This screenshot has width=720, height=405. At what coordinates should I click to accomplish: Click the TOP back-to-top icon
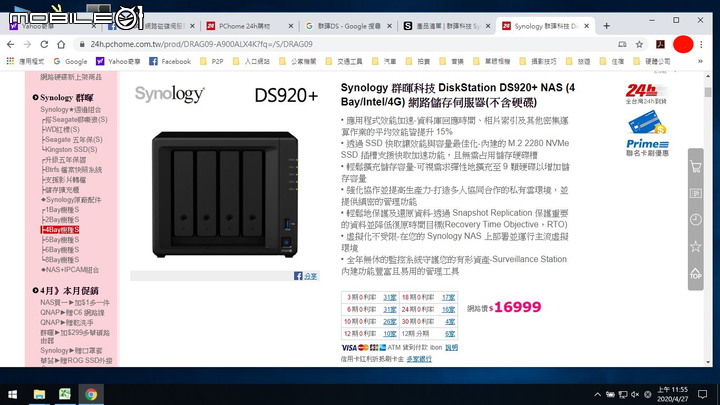click(695, 273)
